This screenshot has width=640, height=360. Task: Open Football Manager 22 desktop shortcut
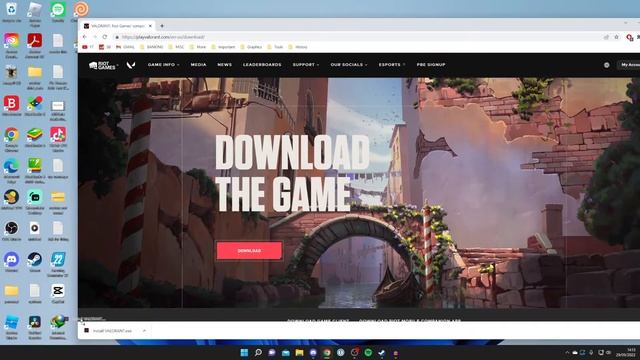58,264
